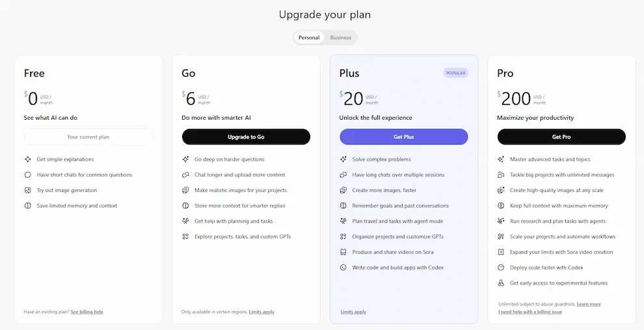The width and height of the screenshot is (644, 330).
Task: Select the Personal plans tab
Action: point(309,38)
